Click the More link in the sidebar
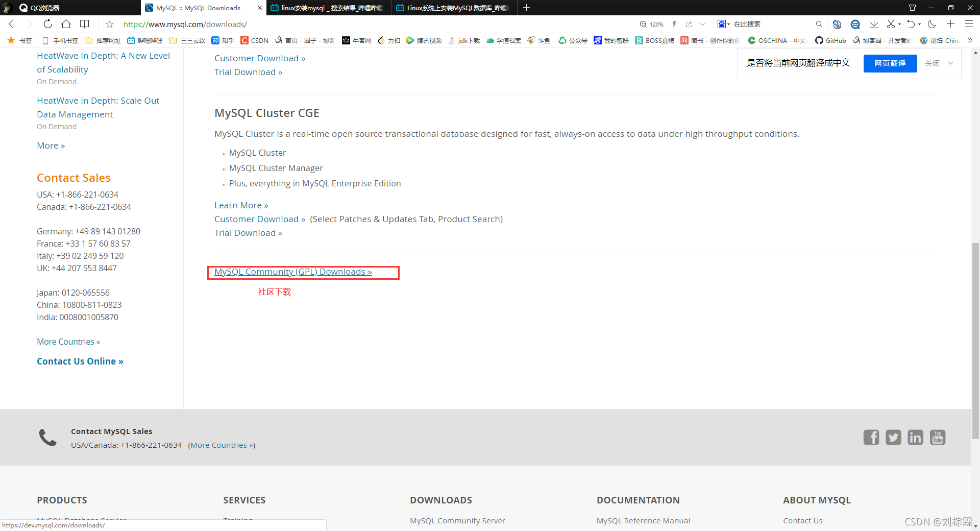This screenshot has height=531, width=980. pyautogui.click(x=51, y=146)
